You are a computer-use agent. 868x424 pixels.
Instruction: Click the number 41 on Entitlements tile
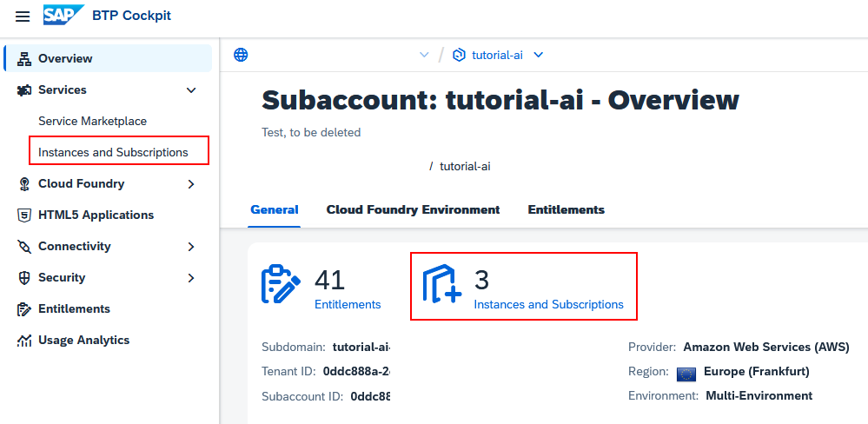pyautogui.click(x=330, y=280)
